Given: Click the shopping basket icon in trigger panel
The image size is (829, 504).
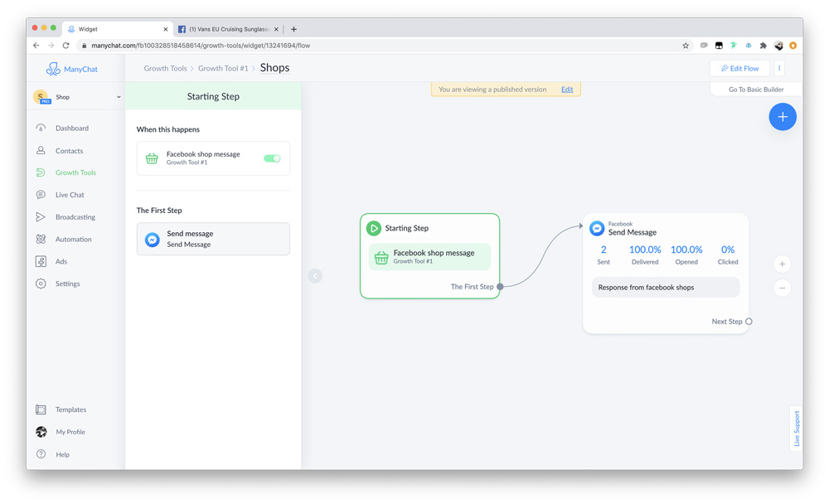Looking at the screenshot, I should [x=152, y=158].
